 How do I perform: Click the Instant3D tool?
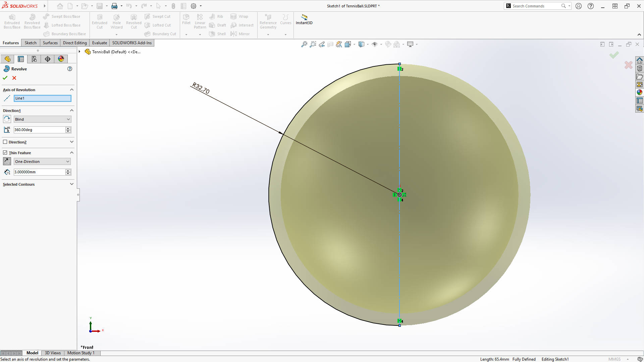(304, 19)
